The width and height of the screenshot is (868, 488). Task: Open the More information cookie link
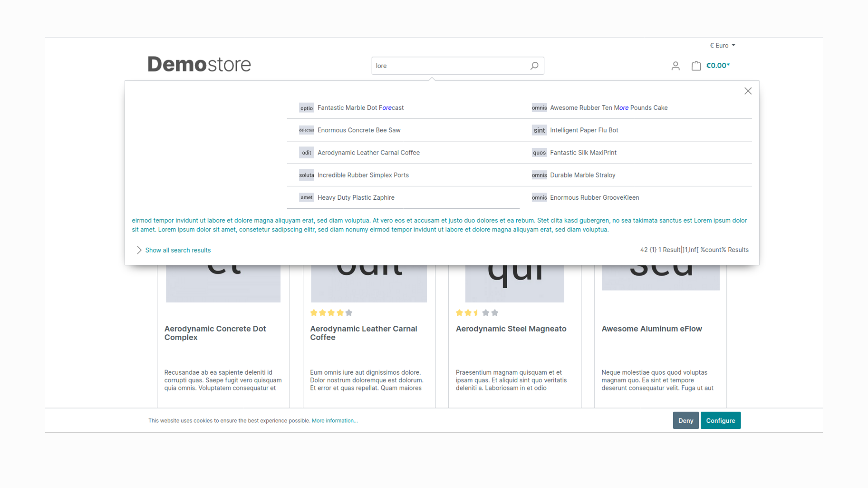point(335,421)
